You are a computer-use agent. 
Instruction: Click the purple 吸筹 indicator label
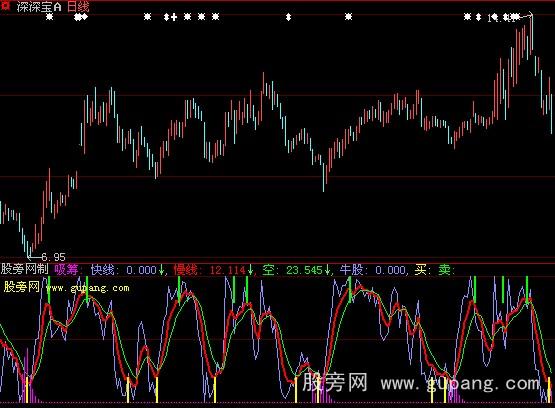click(x=67, y=269)
